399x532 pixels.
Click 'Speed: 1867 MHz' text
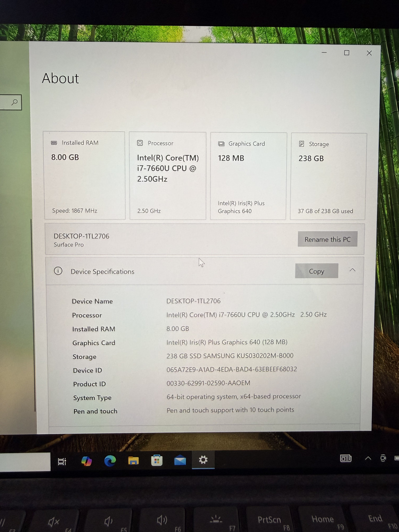point(75,210)
